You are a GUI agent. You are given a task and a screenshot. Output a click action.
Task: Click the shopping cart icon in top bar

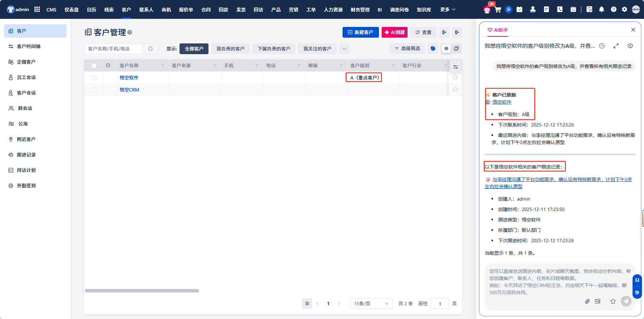498,9
